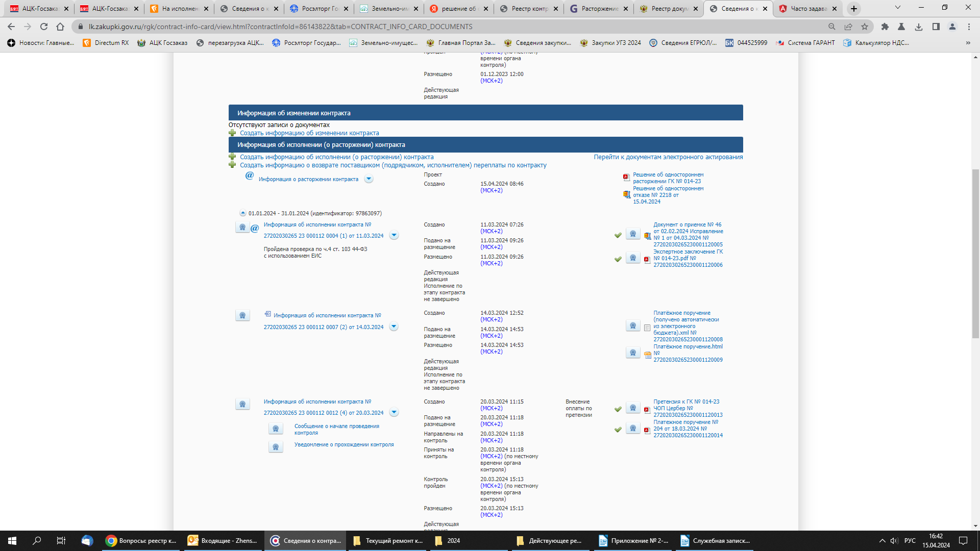Screen dimensions: 980x551
Task: Open Претензия к ГК № 014-23 document link
Action: pos(686,402)
